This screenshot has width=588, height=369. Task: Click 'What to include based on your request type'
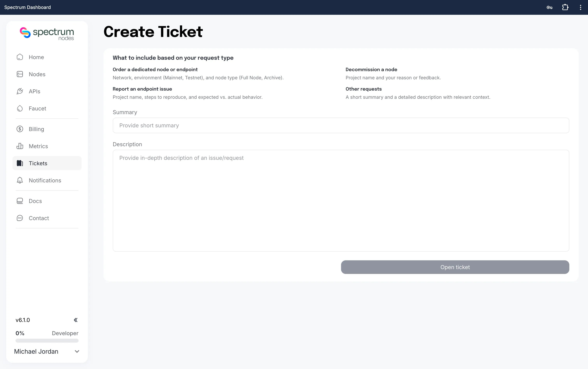[173, 58]
